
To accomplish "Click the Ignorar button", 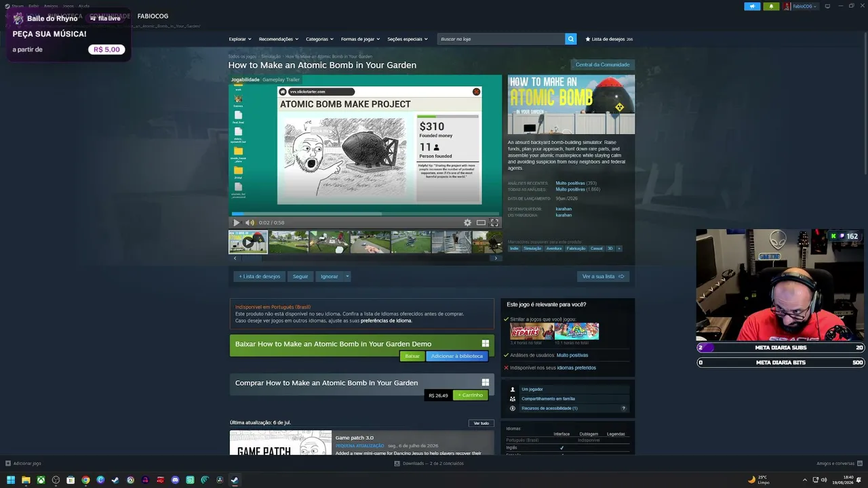I will click(330, 277).
